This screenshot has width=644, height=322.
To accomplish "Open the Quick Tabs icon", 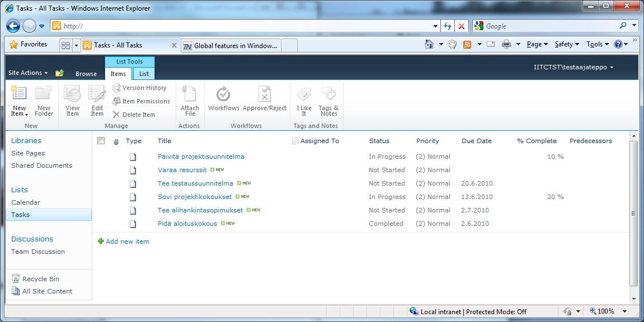I will click(x=65, y=45).
